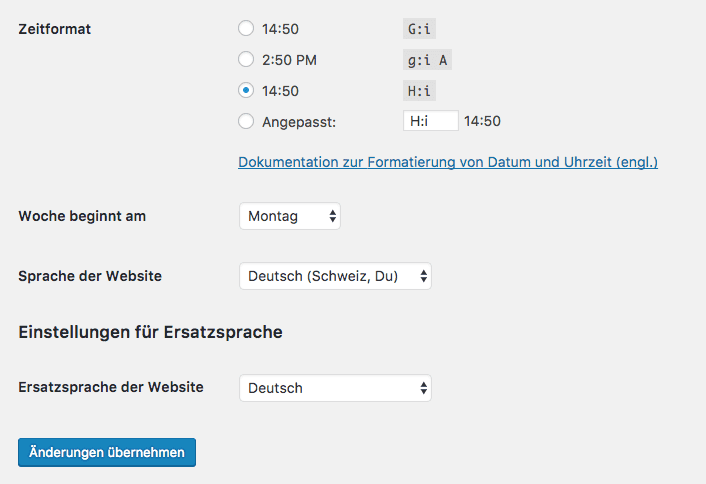Click the custom time format text field
The height and width of the screenshot is (484, 706).
(430, 121)
